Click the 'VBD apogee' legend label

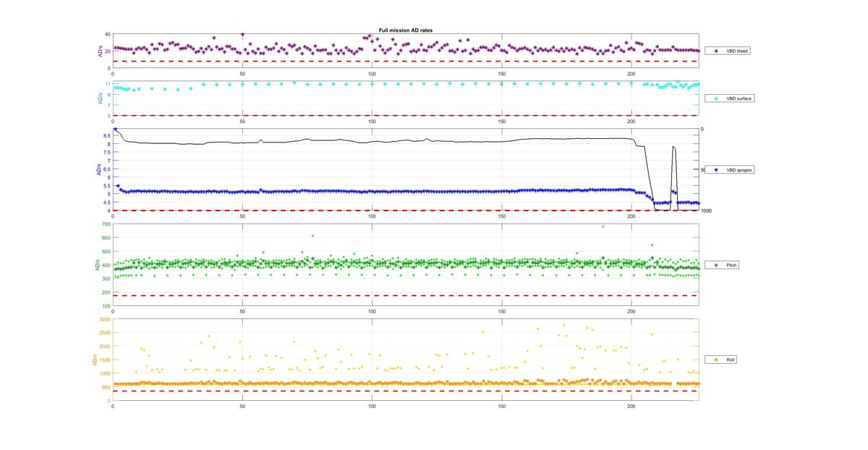(x=739, y=169)
